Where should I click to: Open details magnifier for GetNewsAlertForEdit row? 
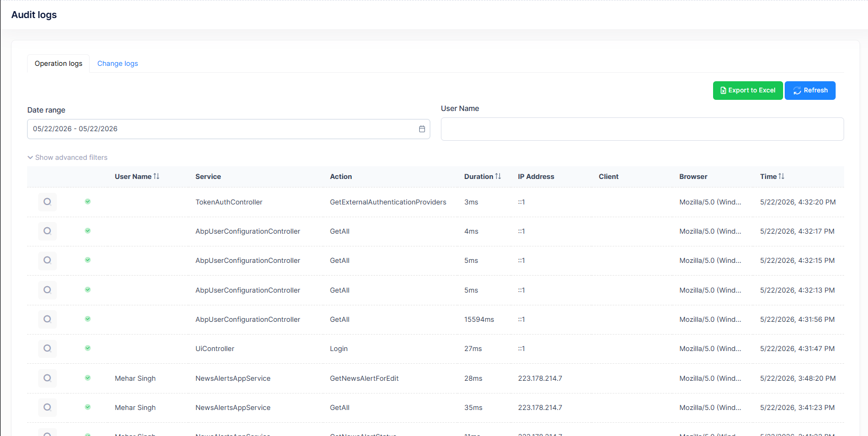pyautogui.click(x=47, y=378)
